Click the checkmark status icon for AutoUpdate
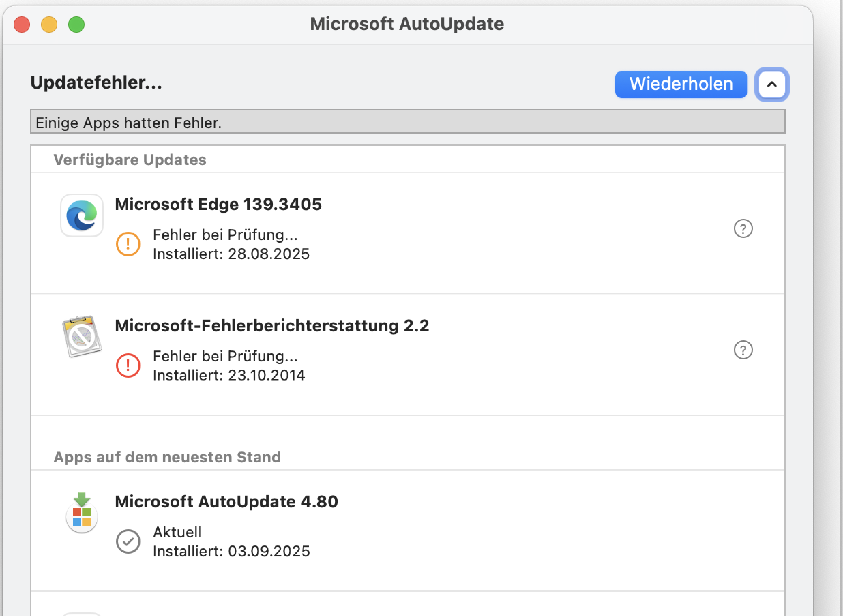 (x=128, y=541)
